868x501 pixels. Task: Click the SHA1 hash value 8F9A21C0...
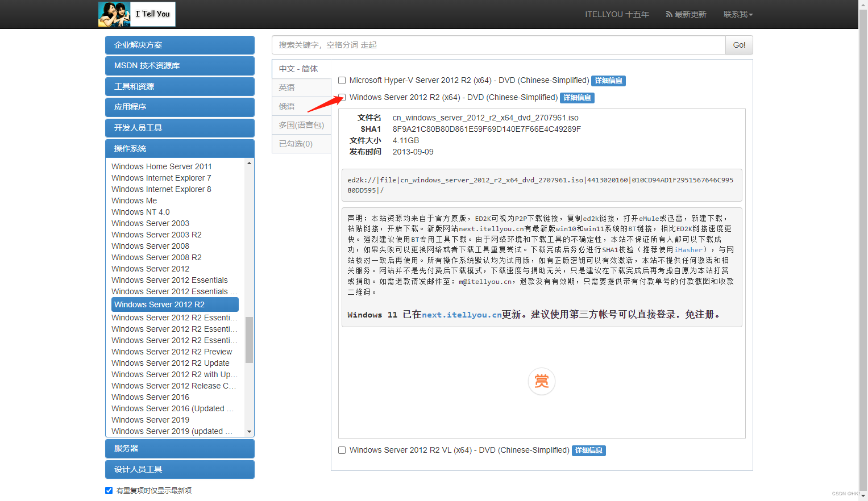[487, 129]
